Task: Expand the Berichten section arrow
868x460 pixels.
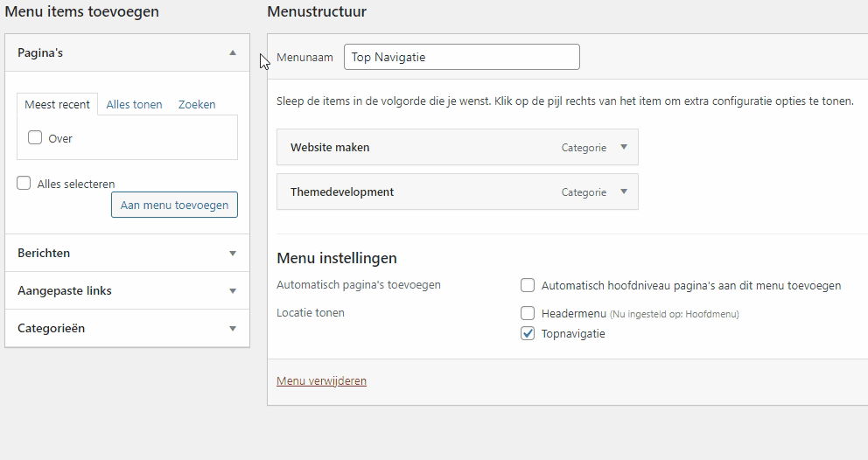Action: (233, 254)
